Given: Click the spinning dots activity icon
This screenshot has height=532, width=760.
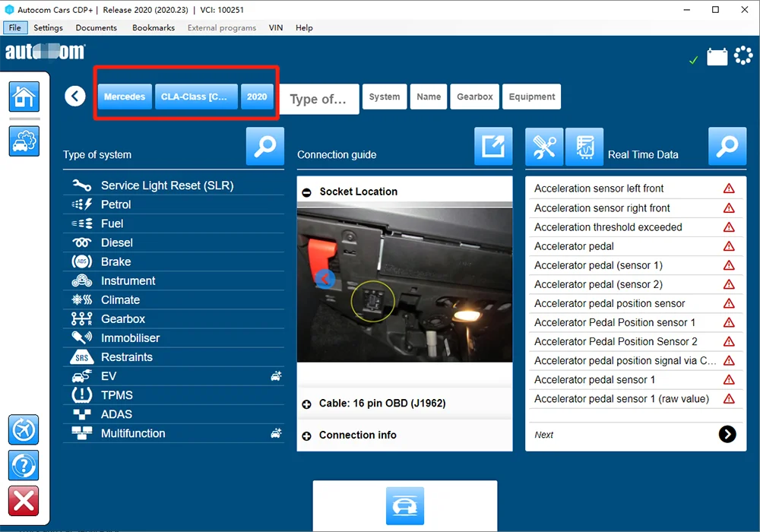Looking at the screenshot, I should 743,55.
